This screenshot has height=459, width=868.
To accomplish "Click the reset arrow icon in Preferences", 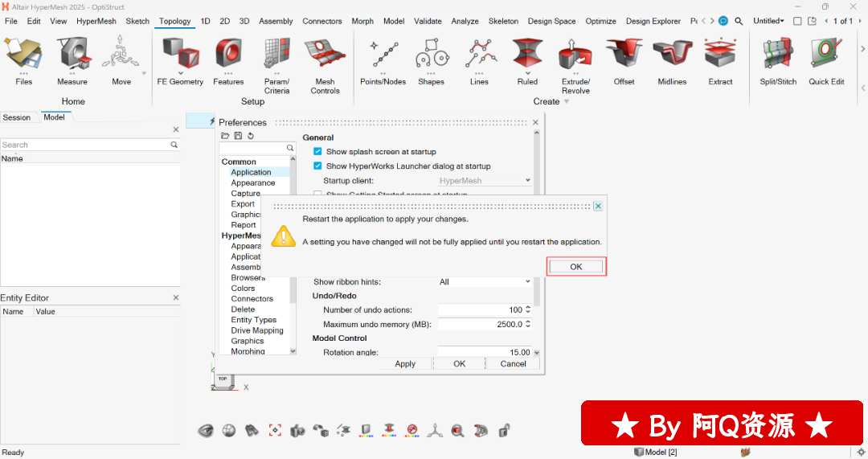I will [x=251, y=136].
